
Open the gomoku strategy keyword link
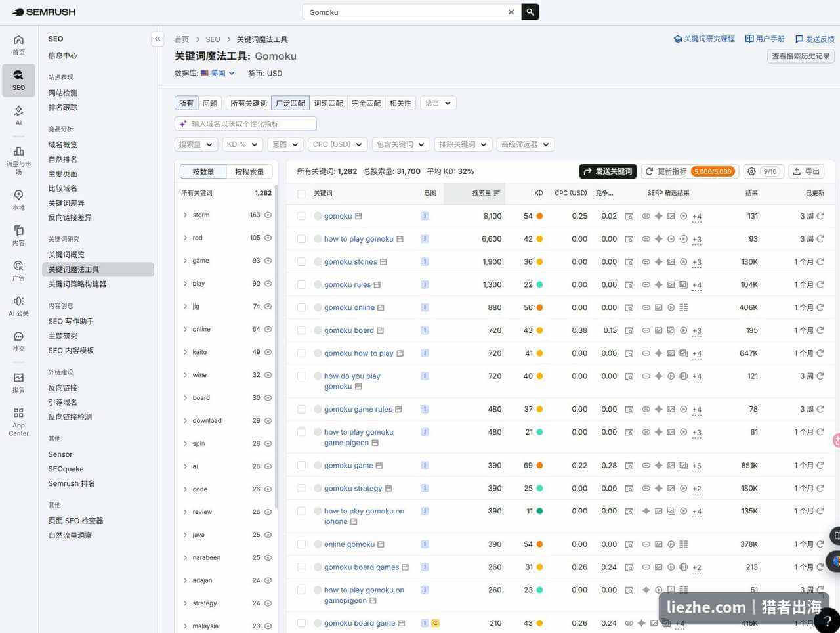[353, 488]
